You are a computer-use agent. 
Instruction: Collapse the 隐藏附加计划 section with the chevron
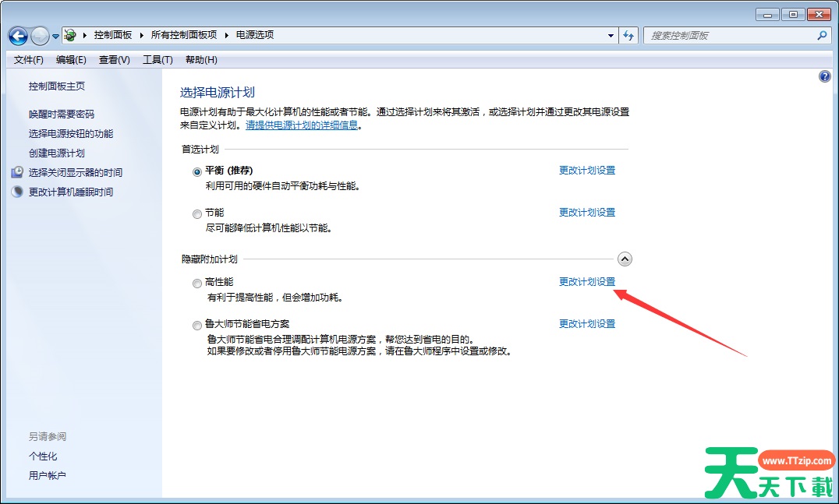pyautogui.click(x=625, y=259)
